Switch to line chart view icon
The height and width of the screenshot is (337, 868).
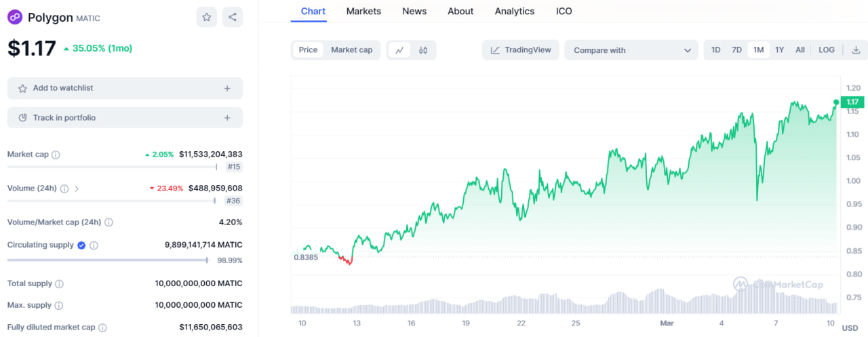pyautogui.click(x=400, y=50)
